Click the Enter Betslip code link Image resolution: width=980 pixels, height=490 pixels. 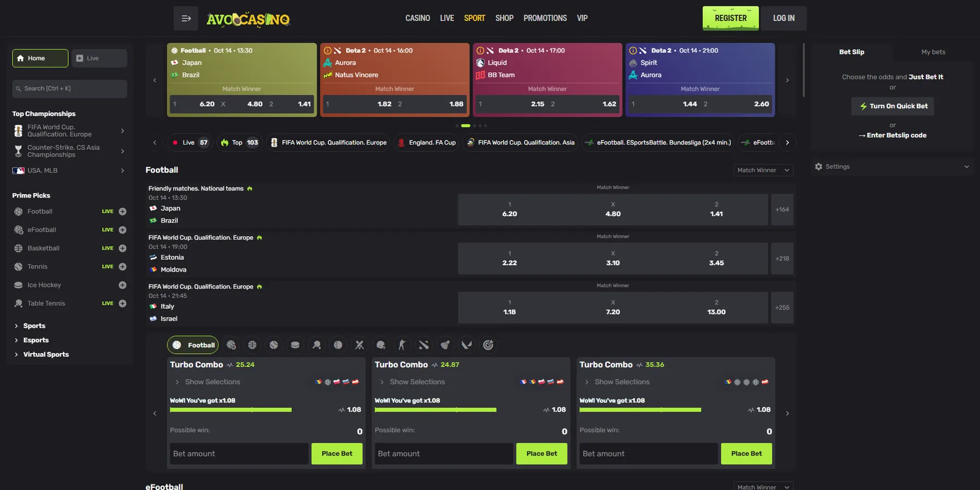892,136
